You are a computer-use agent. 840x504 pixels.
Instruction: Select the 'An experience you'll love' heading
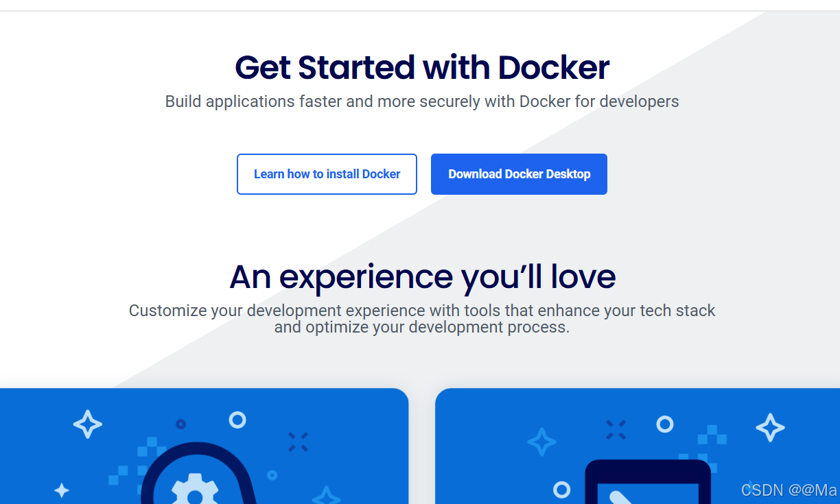[x=422, y=276]
